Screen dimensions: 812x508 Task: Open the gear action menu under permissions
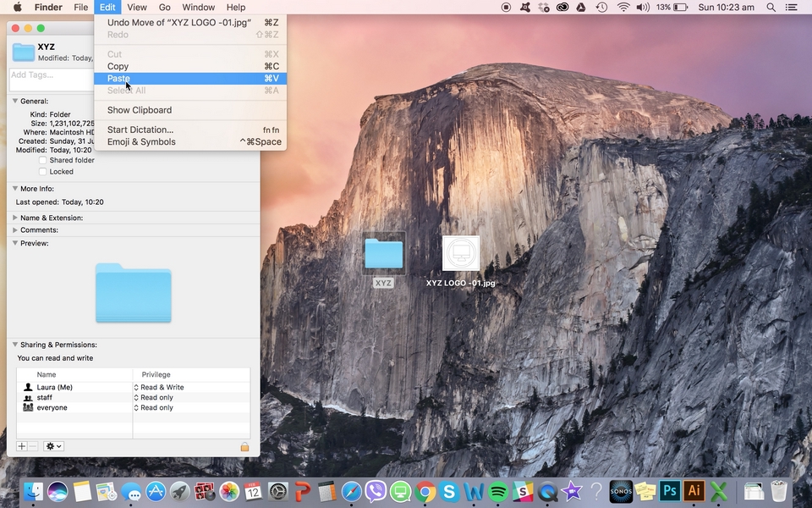point(53,446)
